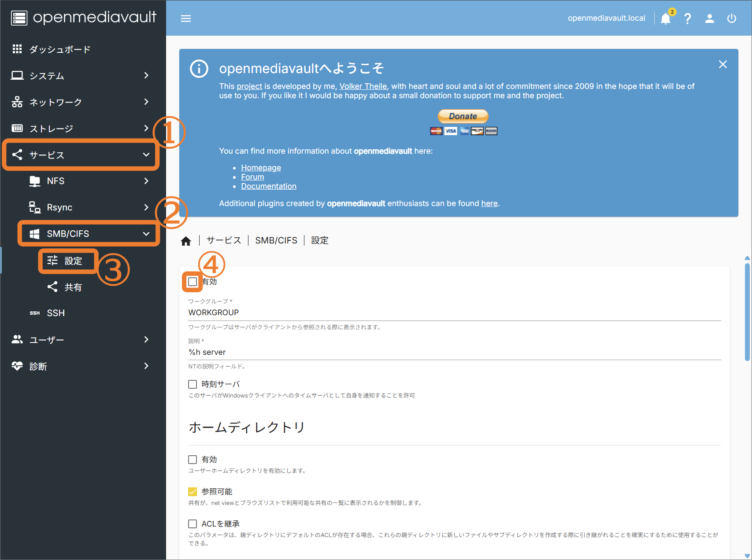Select サービス in breadcrumb

point(224,240)
